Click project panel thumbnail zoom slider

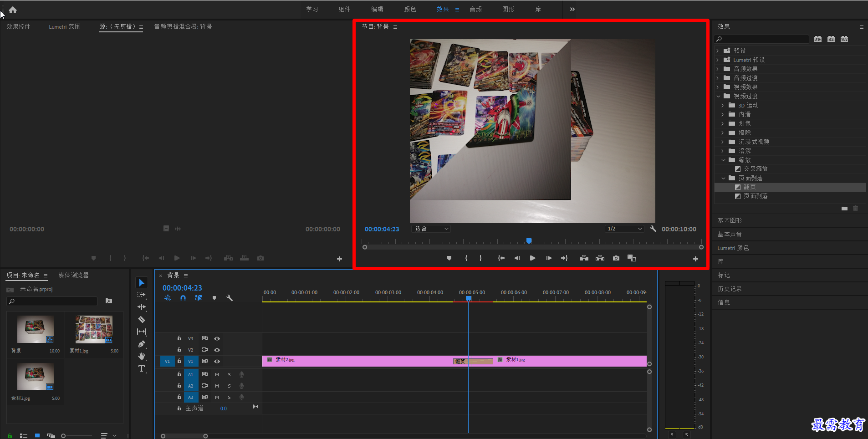tap(63, 436)
